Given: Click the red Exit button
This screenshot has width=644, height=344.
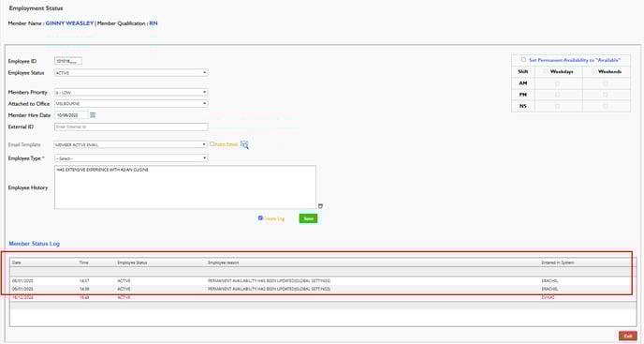Looking at the screenshot, I should click(628, 337).
